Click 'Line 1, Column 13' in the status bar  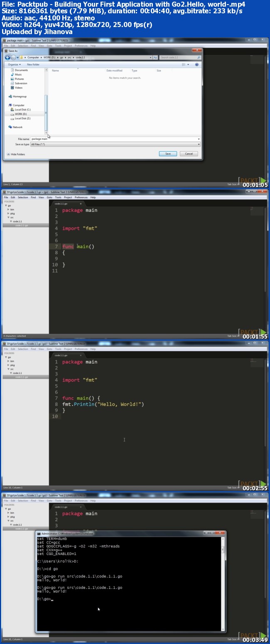coord(13,184)
